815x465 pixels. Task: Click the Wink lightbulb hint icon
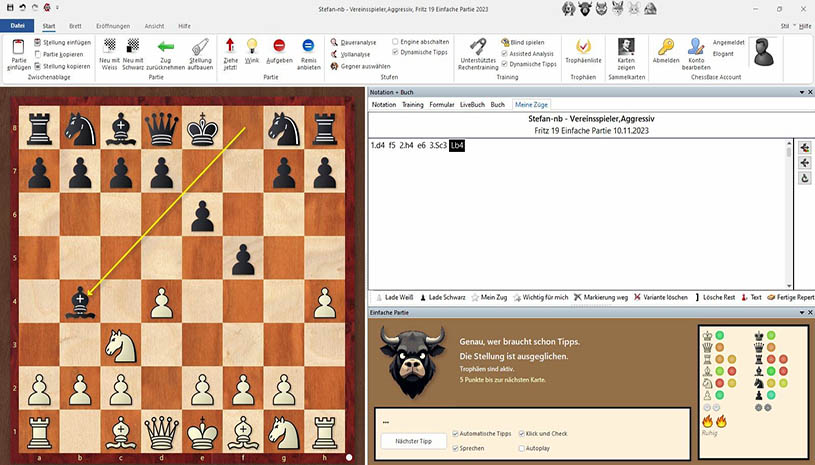point(252,46)
